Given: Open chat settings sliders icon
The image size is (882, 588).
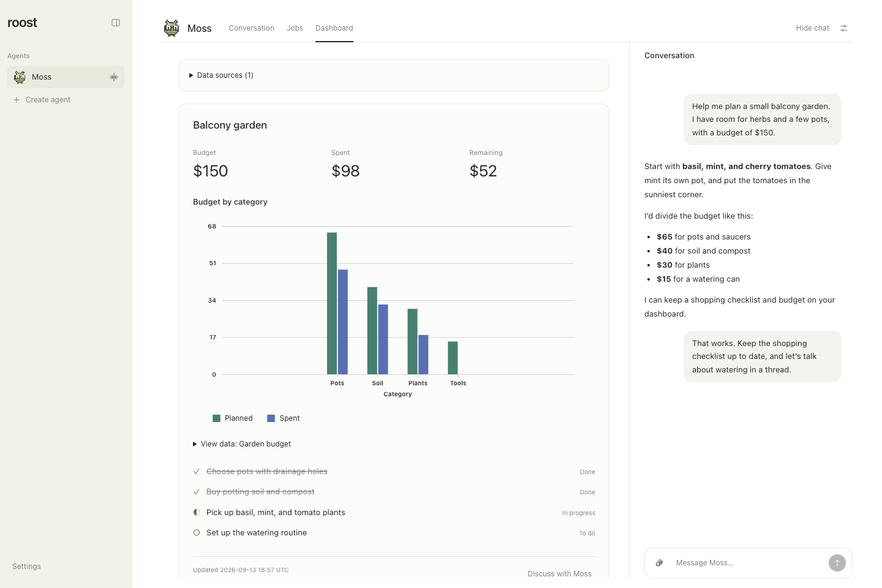Looking at the screenshot, I should (844, 28).
